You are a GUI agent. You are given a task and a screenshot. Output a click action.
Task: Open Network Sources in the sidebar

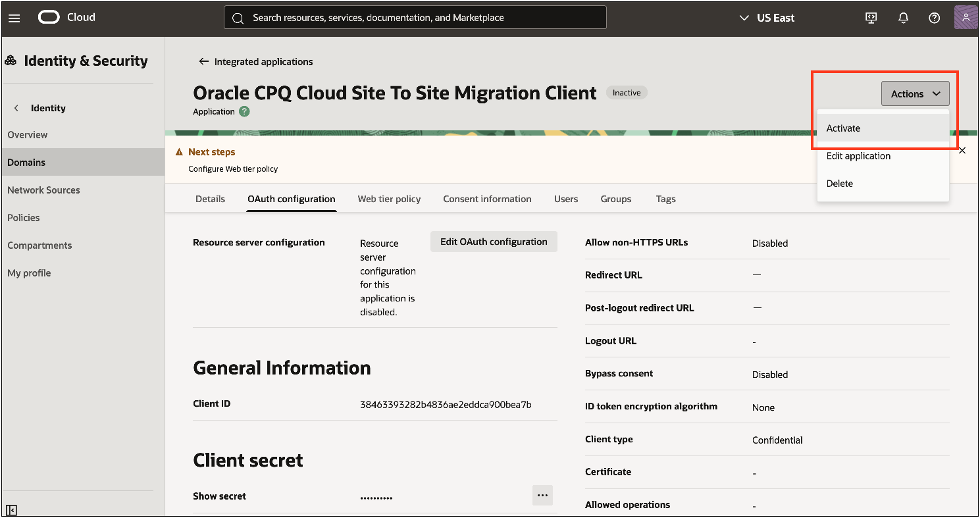point(83,190)
